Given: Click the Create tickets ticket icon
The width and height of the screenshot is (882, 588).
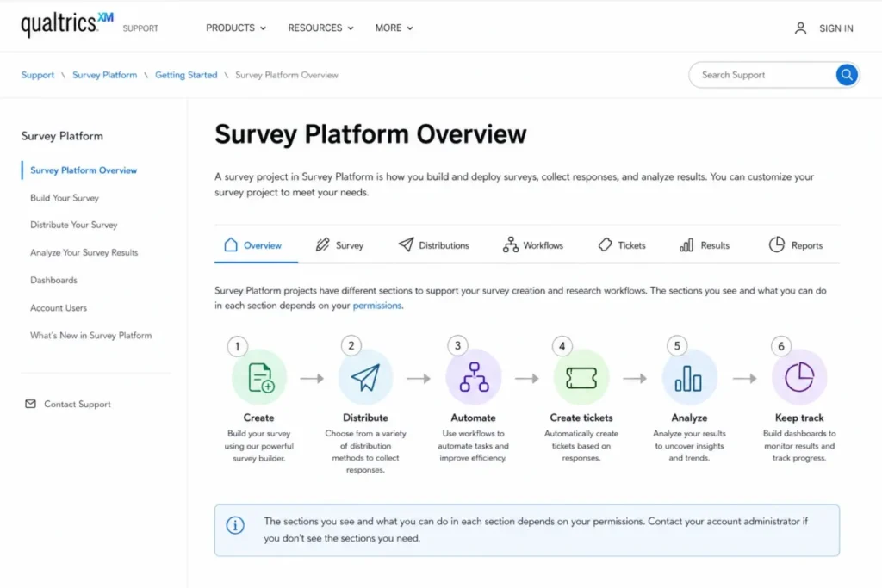Looking at the screenshot, I should coord(581,378).
